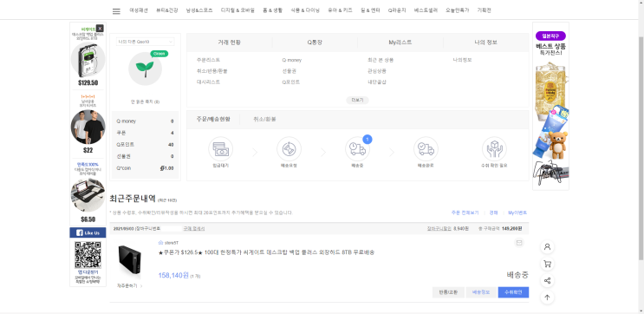The height and width of the screenshot is (314, 644).
Task: Open the 펫 & 엔터 category menu
Action: pos(370,10)
